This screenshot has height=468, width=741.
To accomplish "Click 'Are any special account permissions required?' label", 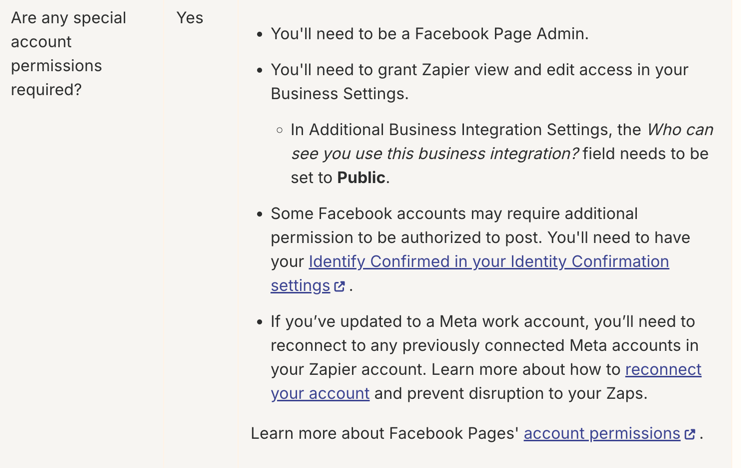I will [69, 53].
